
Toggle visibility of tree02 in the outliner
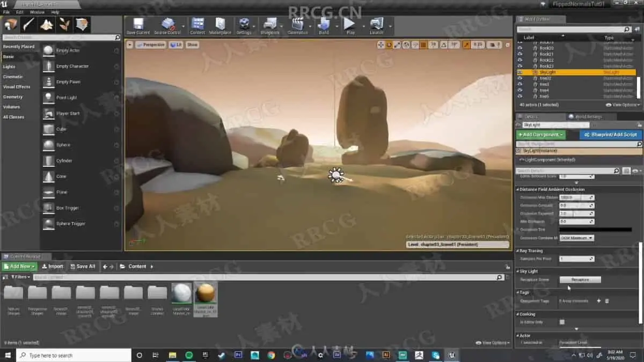[519, 78]
